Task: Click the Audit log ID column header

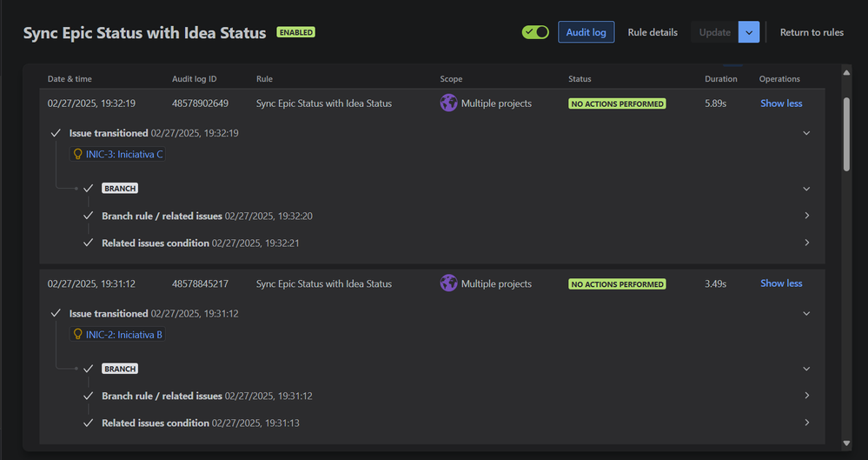Action: click(195, 79)
